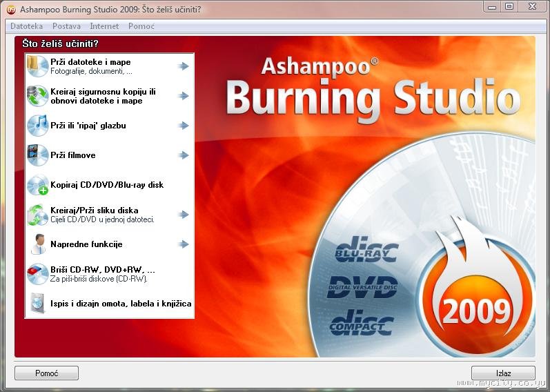550x392 pixels.
Task: Expand arrow next to Prži datoteke i mape
Action: click(x=183, y=66)
